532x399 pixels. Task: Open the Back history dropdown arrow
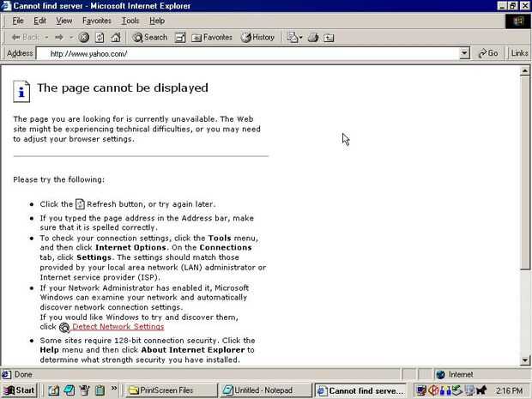[46, 37]
